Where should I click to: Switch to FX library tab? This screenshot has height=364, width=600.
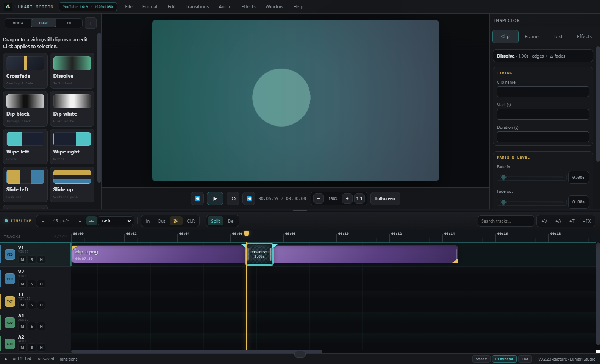[69, 23]
